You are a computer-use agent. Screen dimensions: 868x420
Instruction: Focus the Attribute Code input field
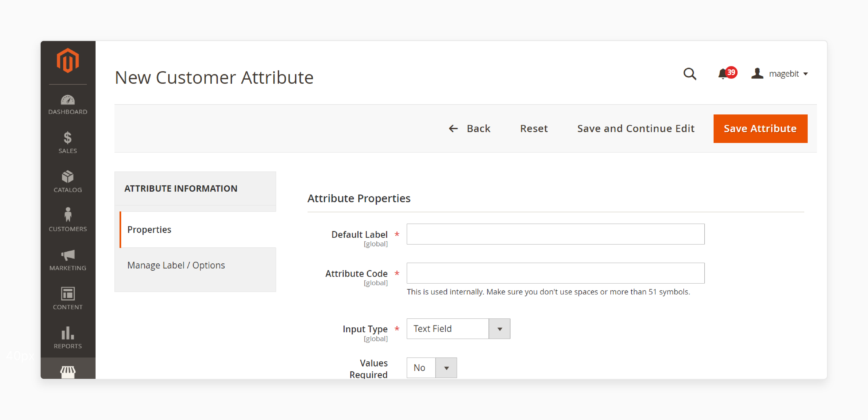[555, 273]
